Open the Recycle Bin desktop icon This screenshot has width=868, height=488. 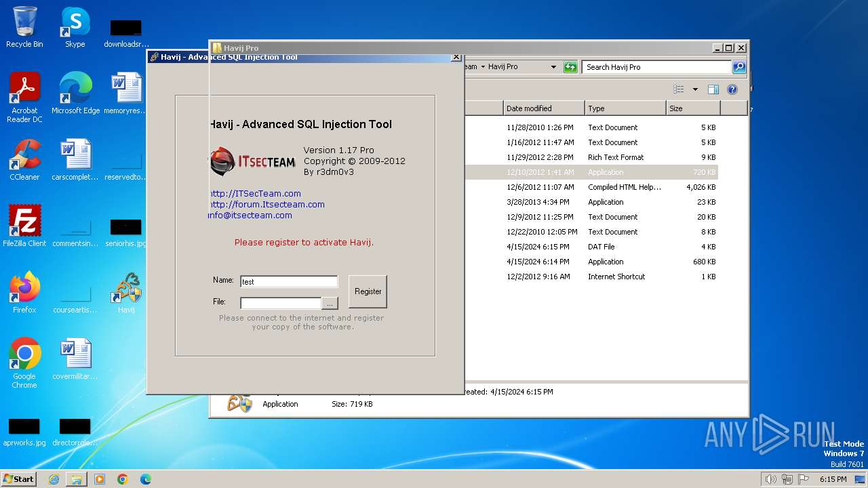[x=24, y=27]
